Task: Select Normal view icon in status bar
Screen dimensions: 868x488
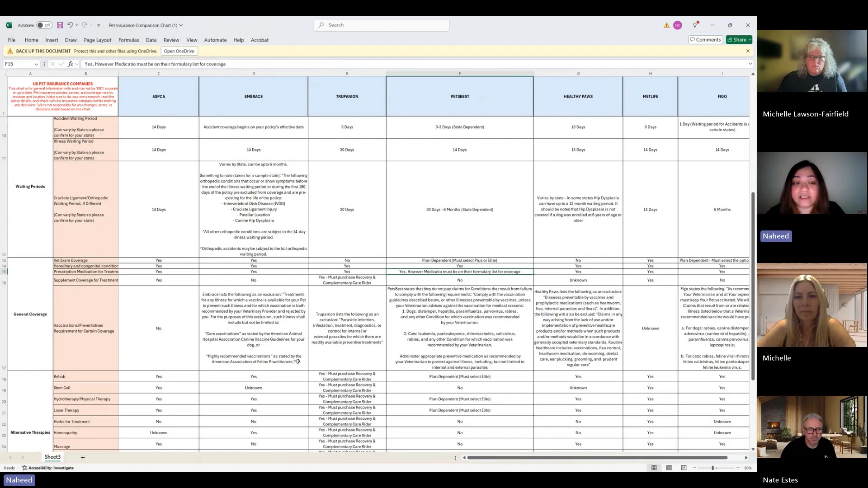Action: click(654, 468)
